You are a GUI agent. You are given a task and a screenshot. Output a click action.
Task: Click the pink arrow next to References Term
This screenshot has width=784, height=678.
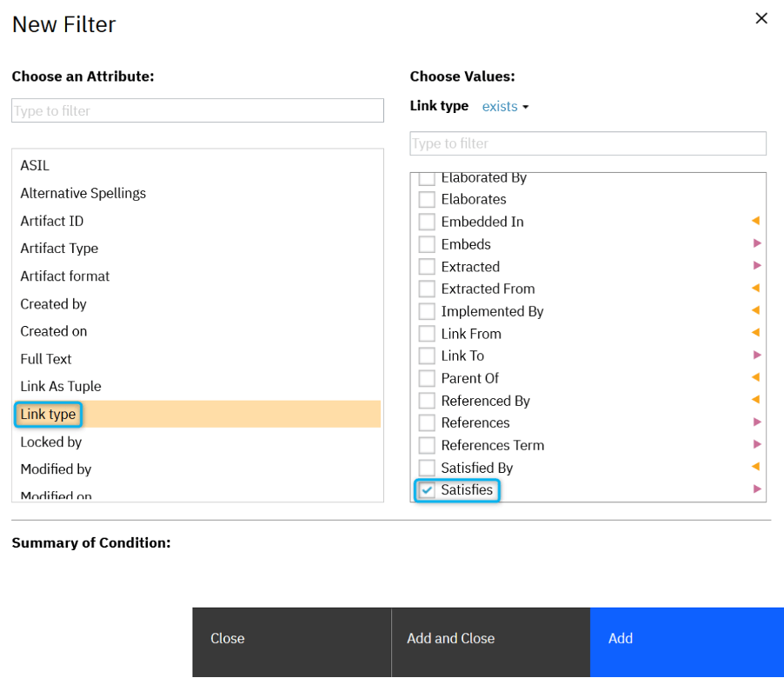(756, 444)
